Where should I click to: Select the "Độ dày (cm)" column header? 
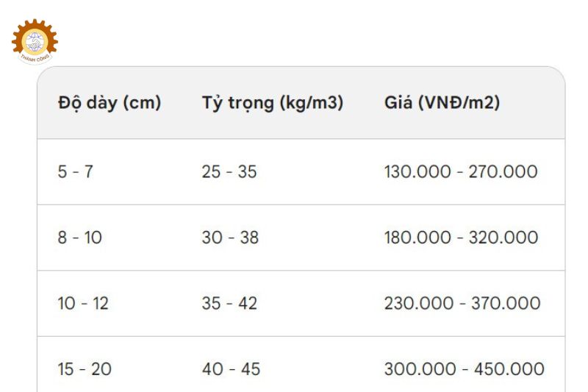[x=109, y=103]
